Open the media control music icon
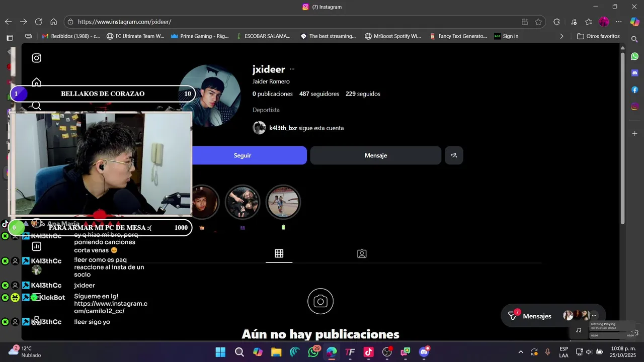This screenshot has height=362, width=644. pyautogui.click(x=574, y=22)
